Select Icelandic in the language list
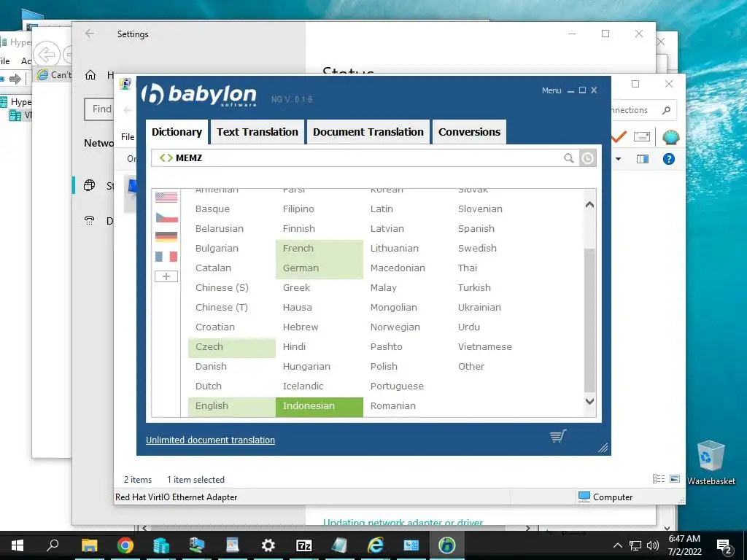This screenshot has width=747, height=560. [x=303, y=386]
